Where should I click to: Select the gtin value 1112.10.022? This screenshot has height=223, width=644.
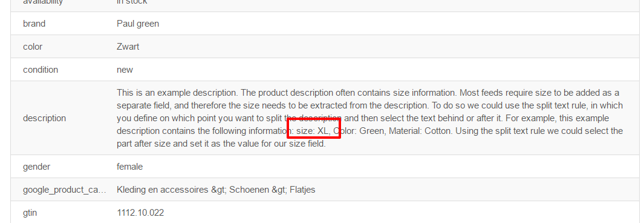click(140, 213)
